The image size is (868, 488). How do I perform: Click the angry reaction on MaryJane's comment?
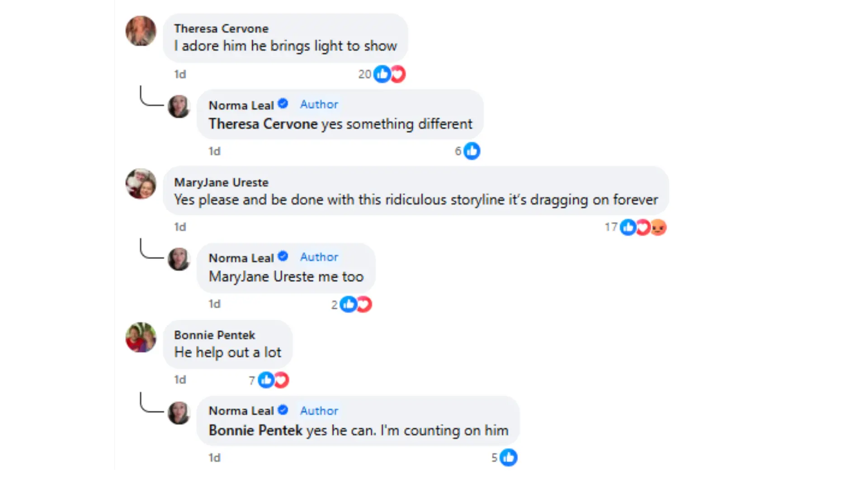click(x=659, y=227)
